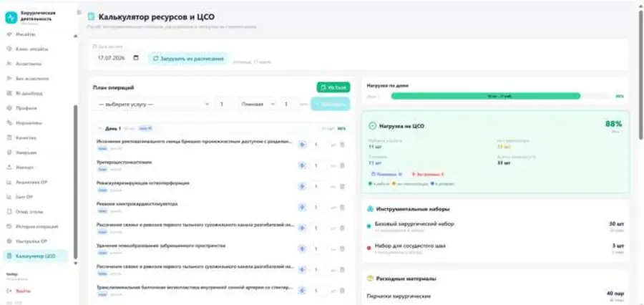
Task: Click the sidebar vertical scrollbar thumb
Action: point(76,181)
